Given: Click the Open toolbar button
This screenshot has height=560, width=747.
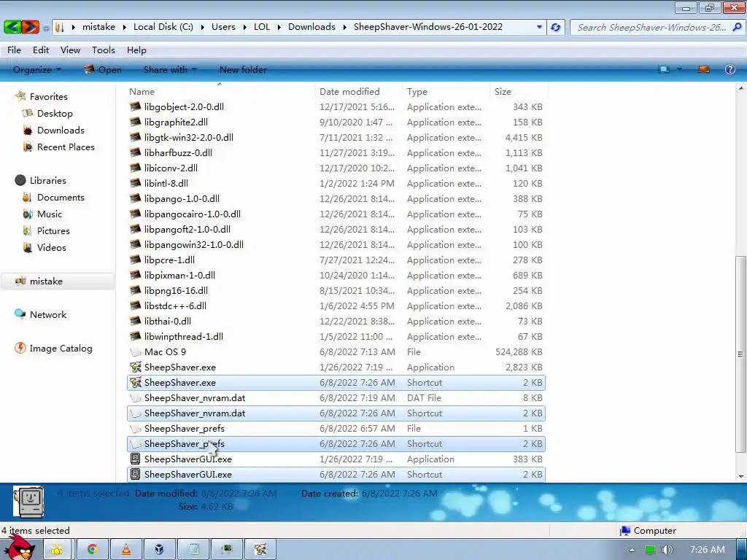Looking at the screenshot, I should [x=103, y=69].
